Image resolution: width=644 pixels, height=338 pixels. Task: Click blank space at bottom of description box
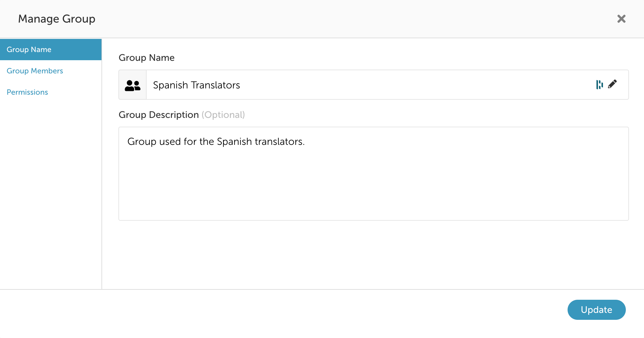[373, 201]
